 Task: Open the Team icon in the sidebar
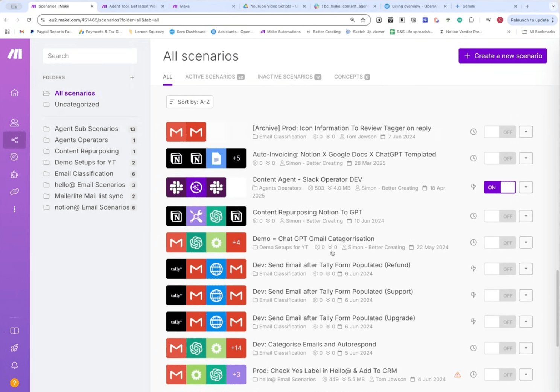pyautogui.click(x=14, y=123)
